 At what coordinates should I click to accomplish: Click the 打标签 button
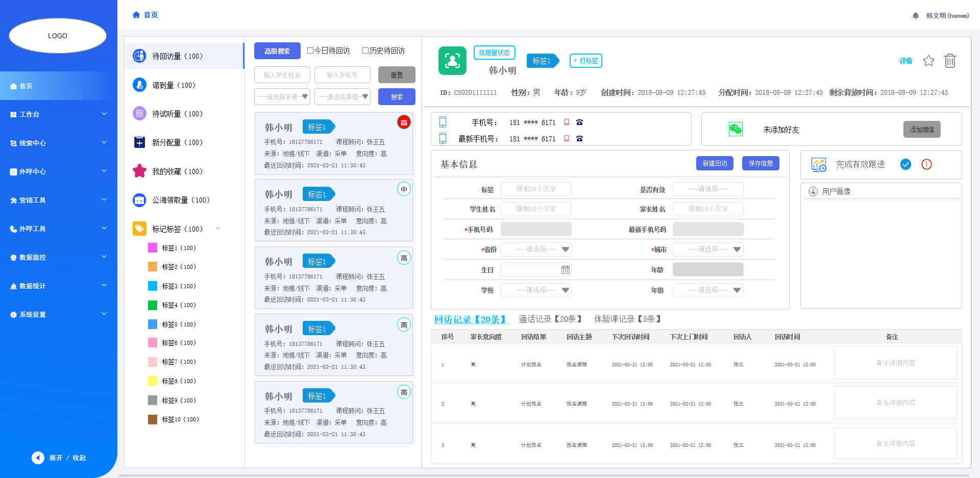click(x=586, y=61)
